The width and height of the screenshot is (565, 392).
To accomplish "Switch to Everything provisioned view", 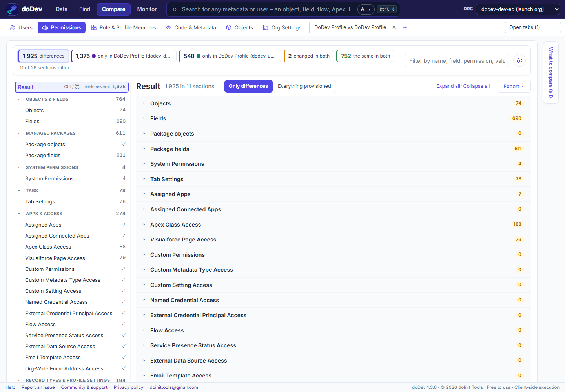I will coord(304,86).
